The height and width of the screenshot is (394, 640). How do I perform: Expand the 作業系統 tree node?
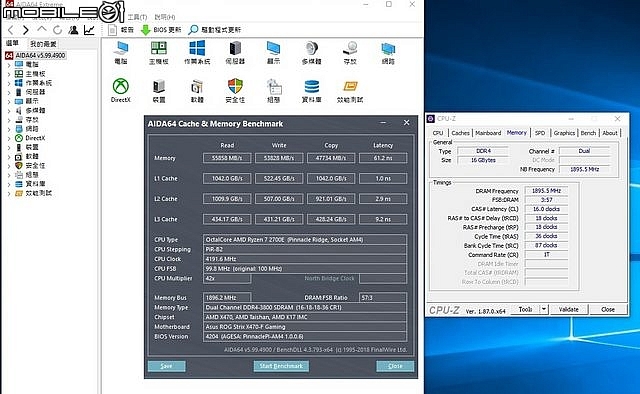click(x=9, y=83)
